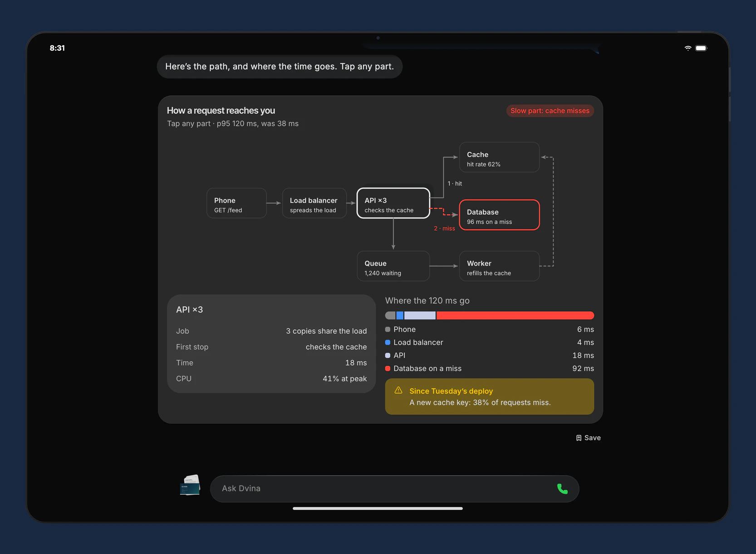Screen dimensions: 756x554
Task: Click the Save bookmark icon
Action: point(579,438)
